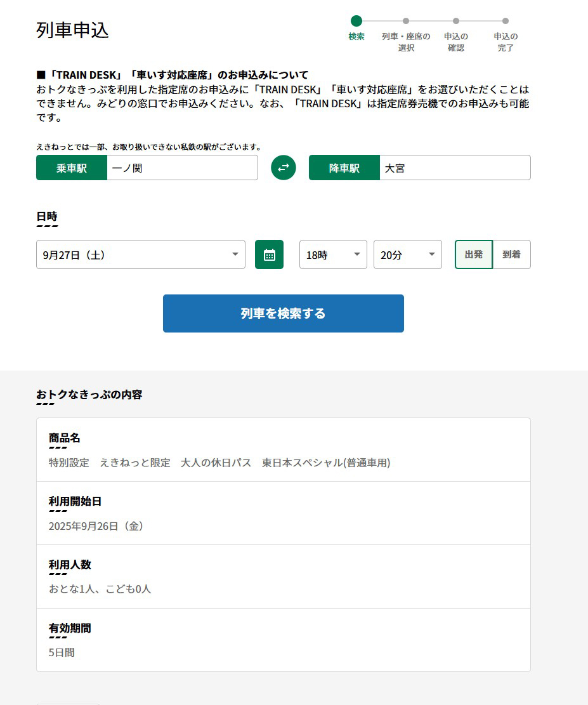Image resolution: width=588 pixels, height=705 pixels.
Task: Edit the 乗車駅 field containing 一ノ関
Action: [x=183, y=168]
